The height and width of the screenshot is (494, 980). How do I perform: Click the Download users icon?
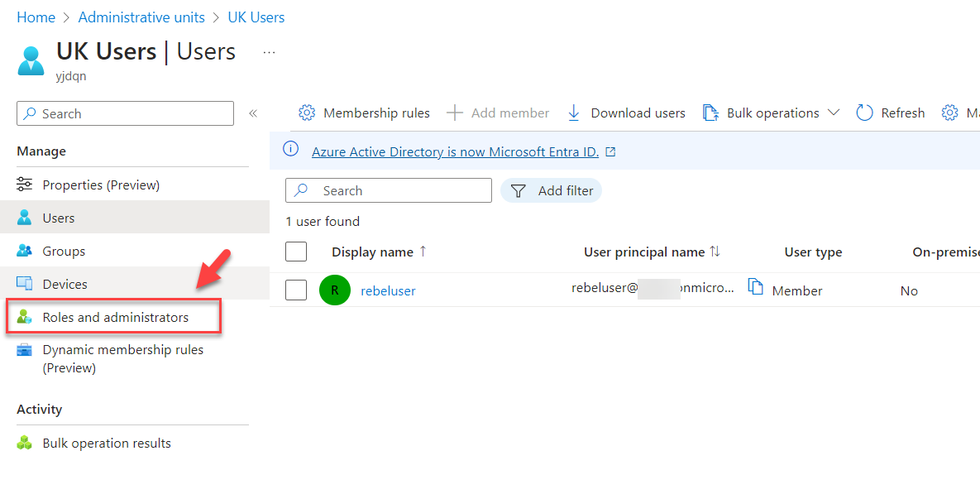pyautogui.click(x=574, y=113)
